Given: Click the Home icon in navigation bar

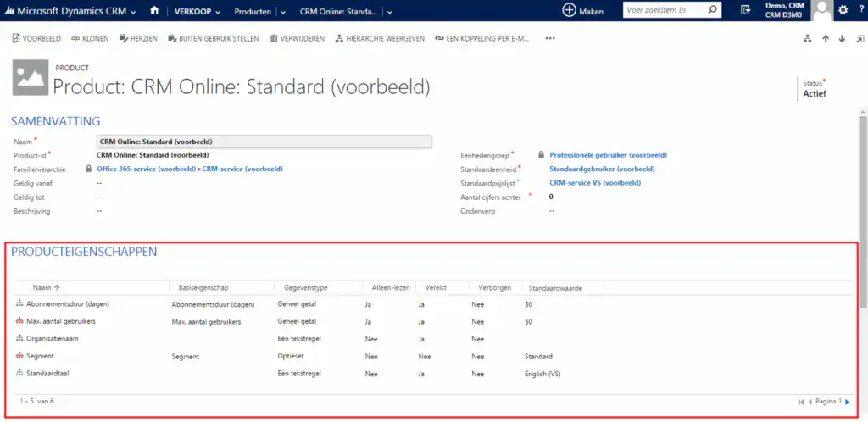Looking at the screenshot, I should [x=153, y=11].
